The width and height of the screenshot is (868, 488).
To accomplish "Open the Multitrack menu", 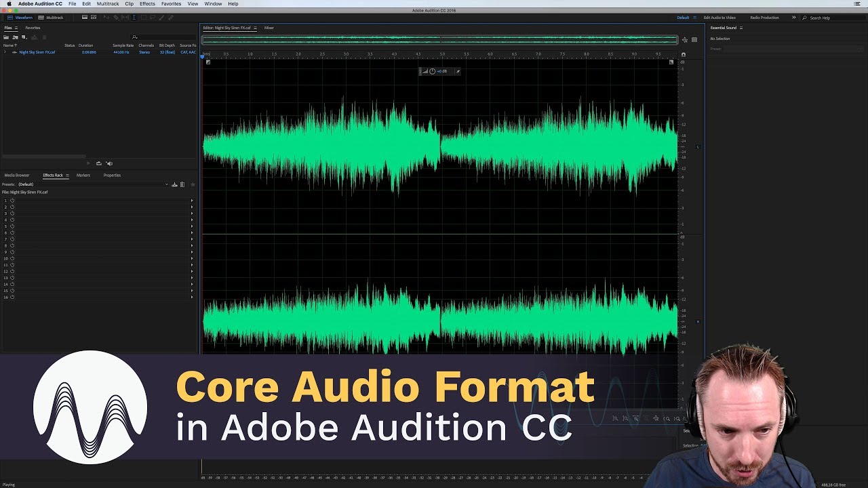I will tap(108, 4).
